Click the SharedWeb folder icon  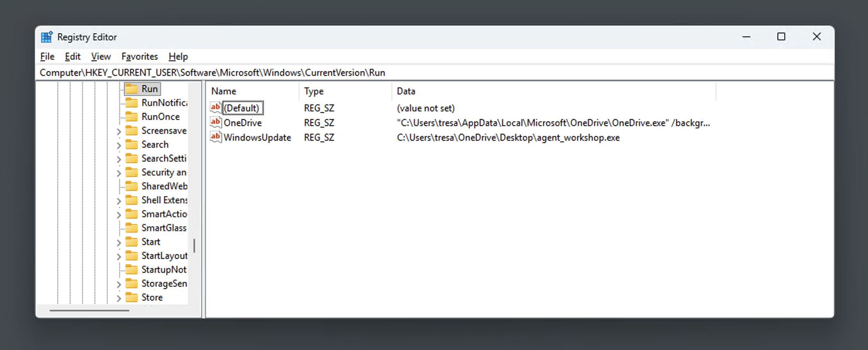pos(132,186)
